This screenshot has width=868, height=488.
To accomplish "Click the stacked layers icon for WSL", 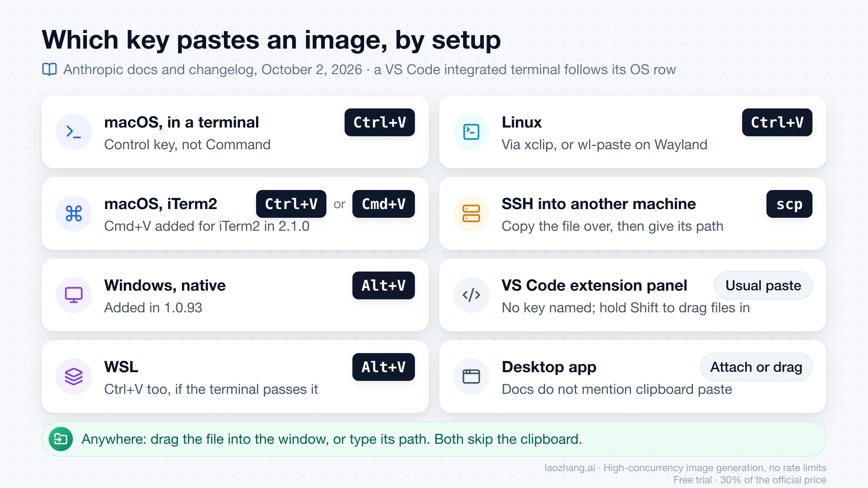I will [x=74, y=377].
